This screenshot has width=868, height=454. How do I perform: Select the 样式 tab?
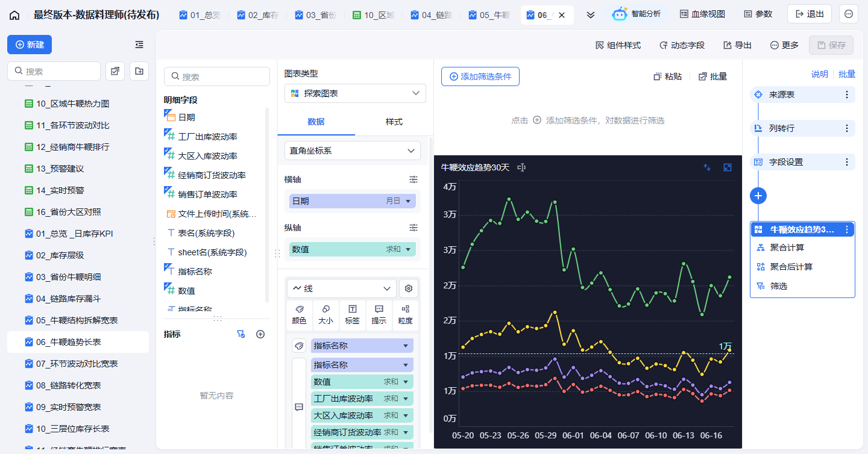(394, 122)
